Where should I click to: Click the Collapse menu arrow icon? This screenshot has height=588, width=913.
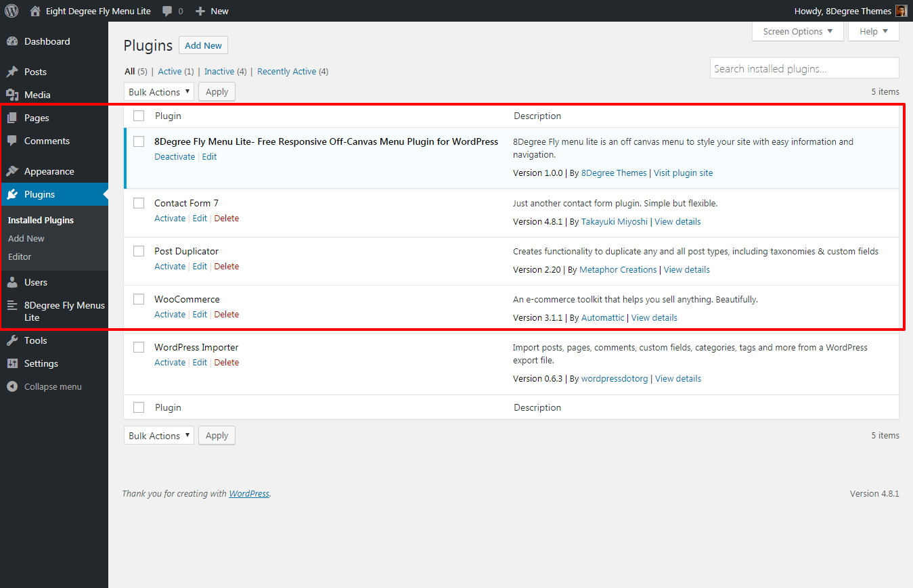[x=12, y=386]
